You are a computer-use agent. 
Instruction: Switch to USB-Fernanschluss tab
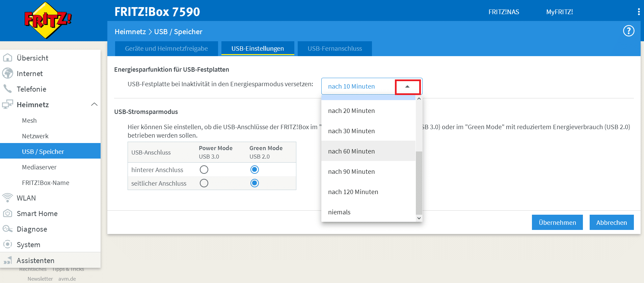click(x=335, y=48)
